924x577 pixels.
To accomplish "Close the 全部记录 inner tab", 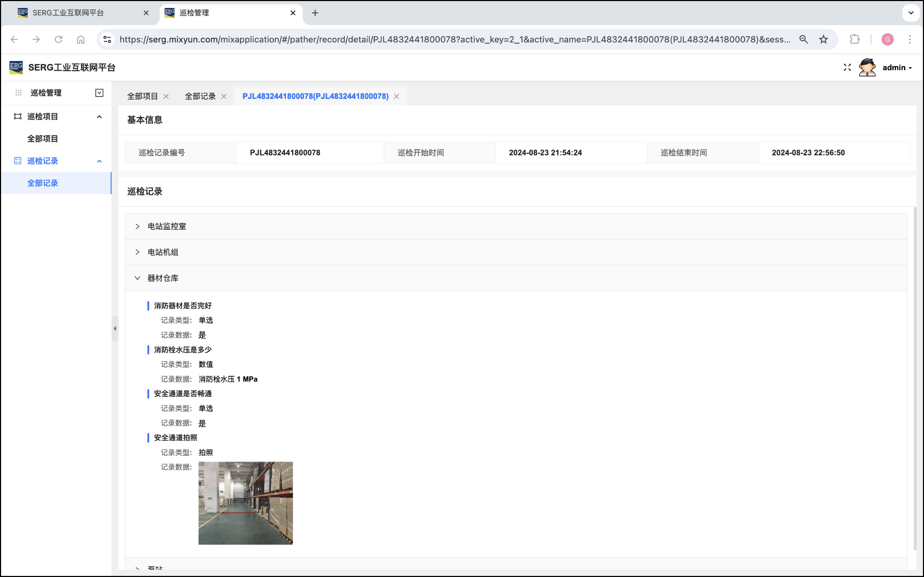I will pos(224,96).
